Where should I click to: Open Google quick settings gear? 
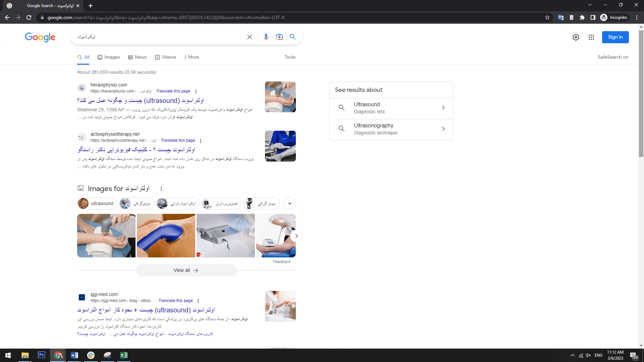[576, 37]
